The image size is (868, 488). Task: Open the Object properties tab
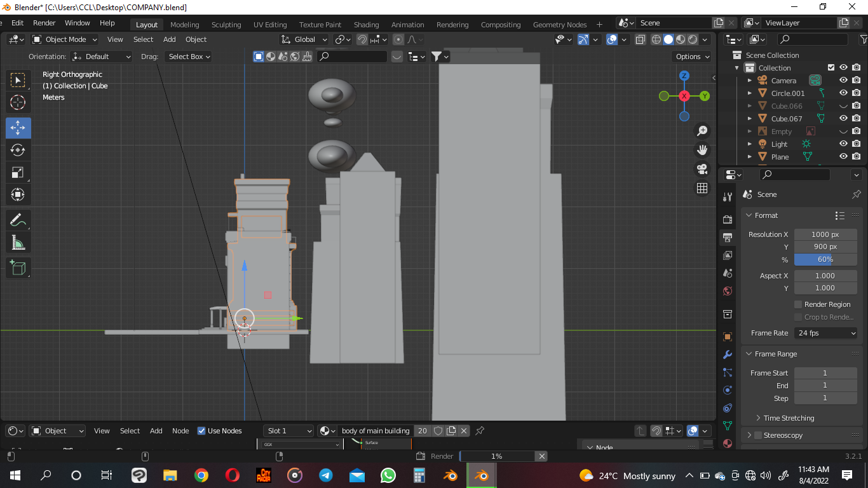tap(728, 337)
